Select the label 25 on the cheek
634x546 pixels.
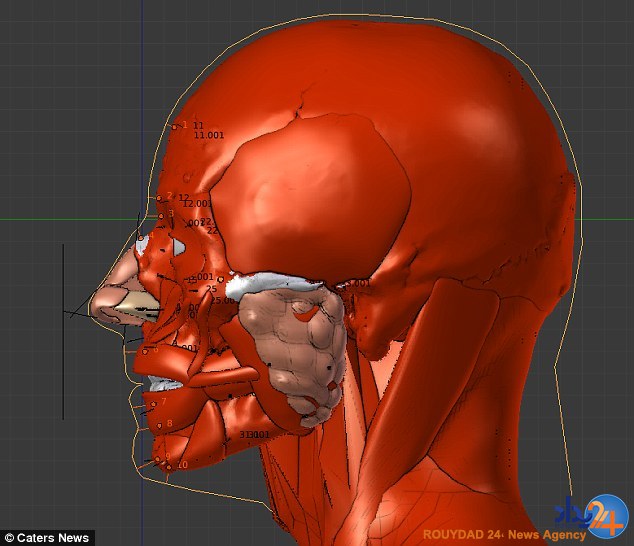pos(211,289)
